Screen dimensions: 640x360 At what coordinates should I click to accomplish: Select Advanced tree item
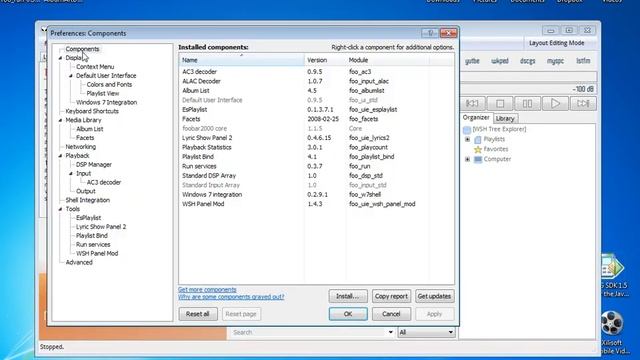pos(79,262)
